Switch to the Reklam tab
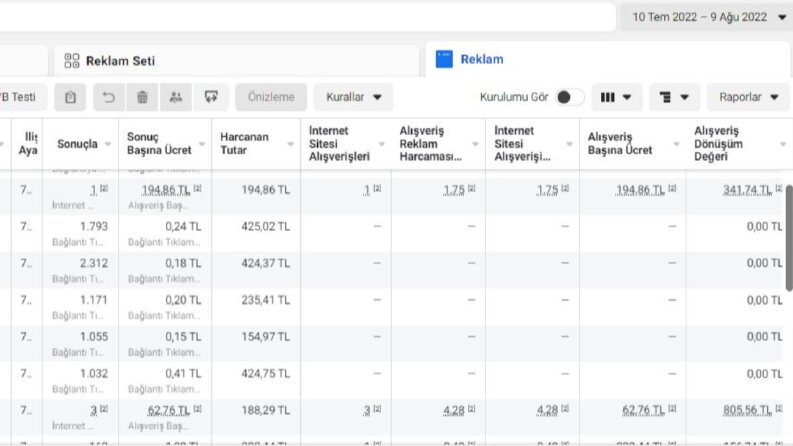Screen dimensions: 793x446 (609, 59)
